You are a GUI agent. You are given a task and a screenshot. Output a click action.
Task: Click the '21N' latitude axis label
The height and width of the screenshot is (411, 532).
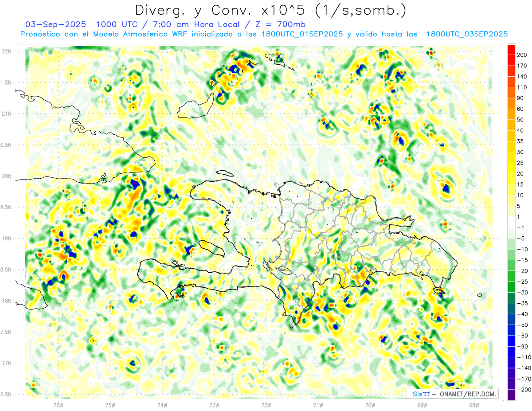[7, 114]
